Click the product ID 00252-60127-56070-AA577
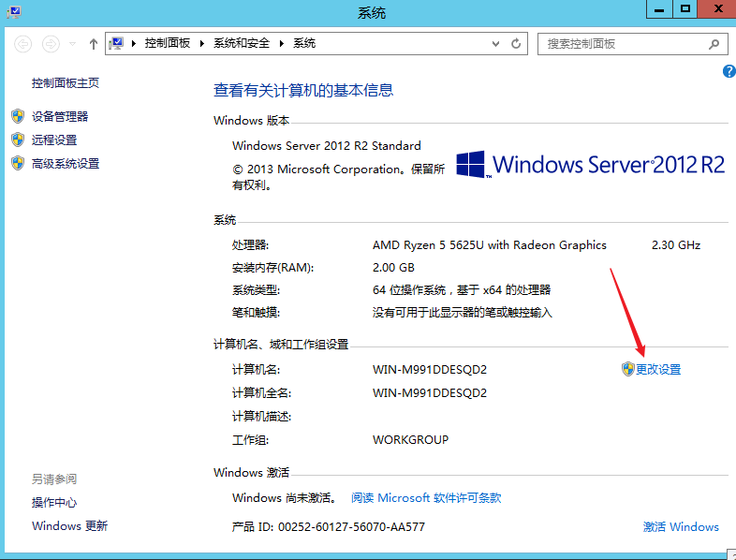This screenshot has height=560, width=736. [x=351, y=526]
